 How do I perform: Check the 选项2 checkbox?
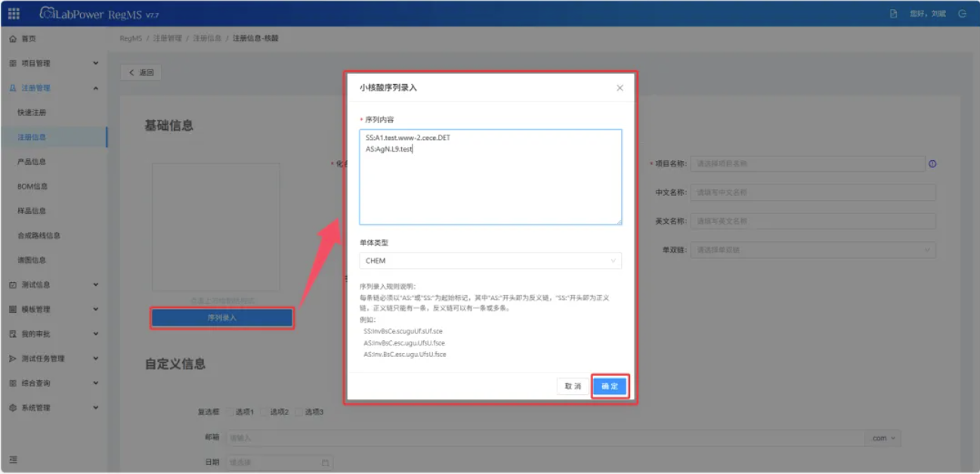(264, 412)
